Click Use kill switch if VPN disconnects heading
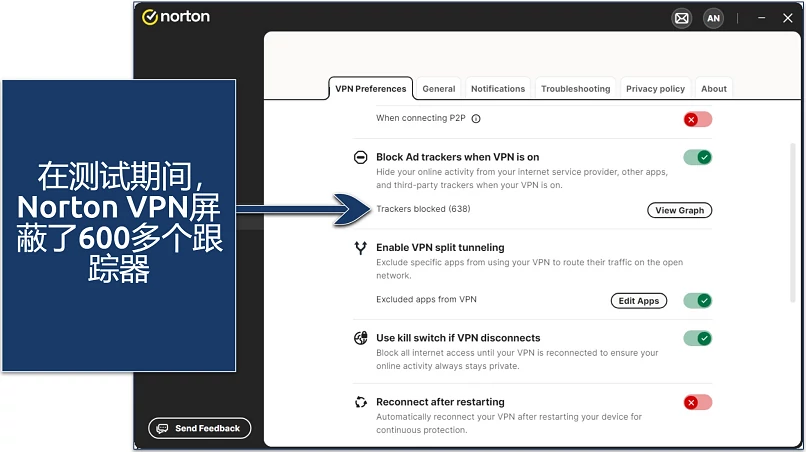Screen dimensions: 806x452 458,338
